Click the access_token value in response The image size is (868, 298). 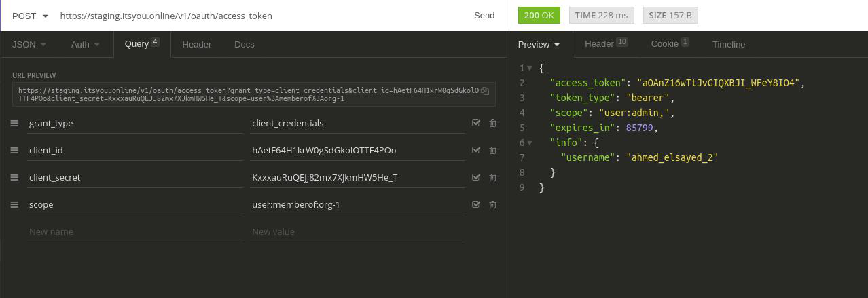pos(718,83)
